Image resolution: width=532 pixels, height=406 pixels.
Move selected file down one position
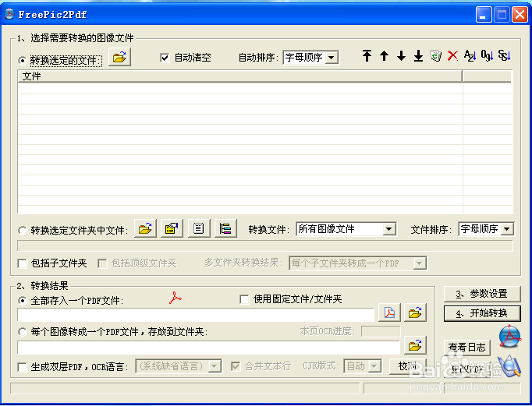click(402, 55)
